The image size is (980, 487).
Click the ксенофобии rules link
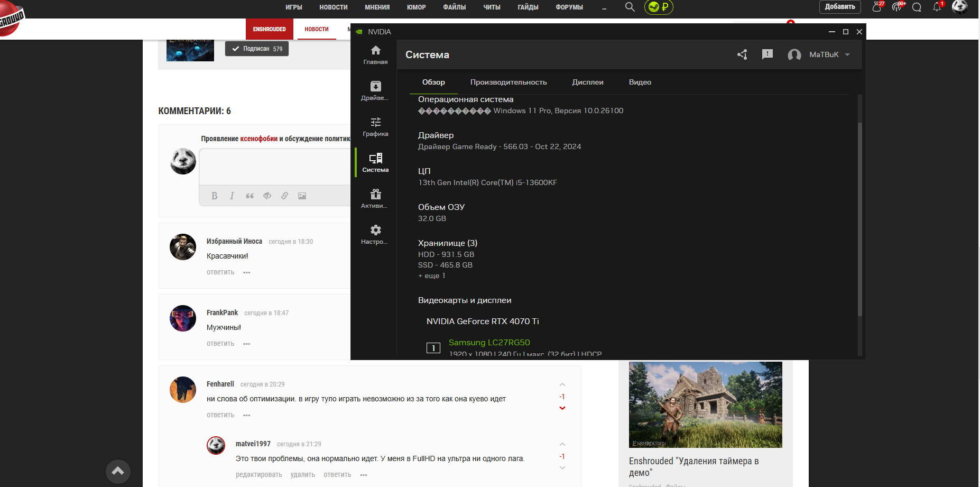(259, 139)
